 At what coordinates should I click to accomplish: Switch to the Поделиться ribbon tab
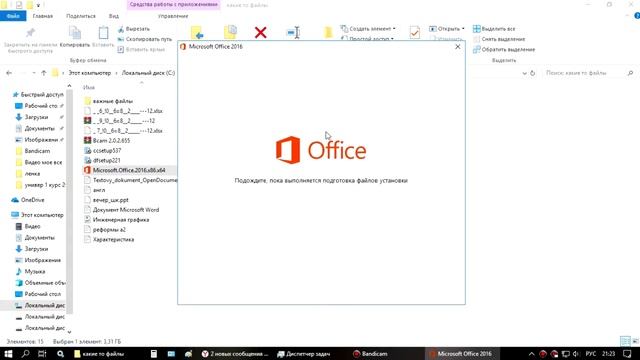[x=81, y=16]
